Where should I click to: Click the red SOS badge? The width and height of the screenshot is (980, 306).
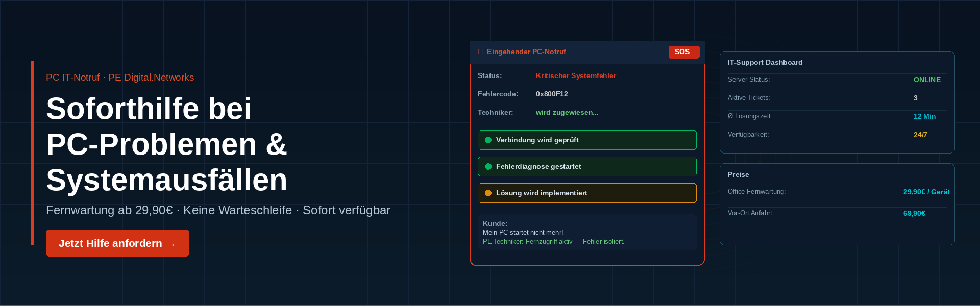coord(683,52)
